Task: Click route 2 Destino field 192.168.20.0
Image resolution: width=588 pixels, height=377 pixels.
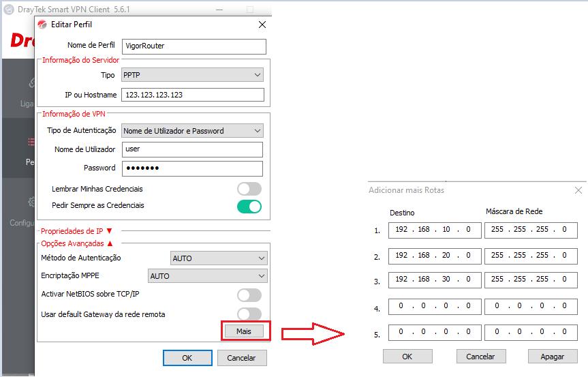Action: 435,256
